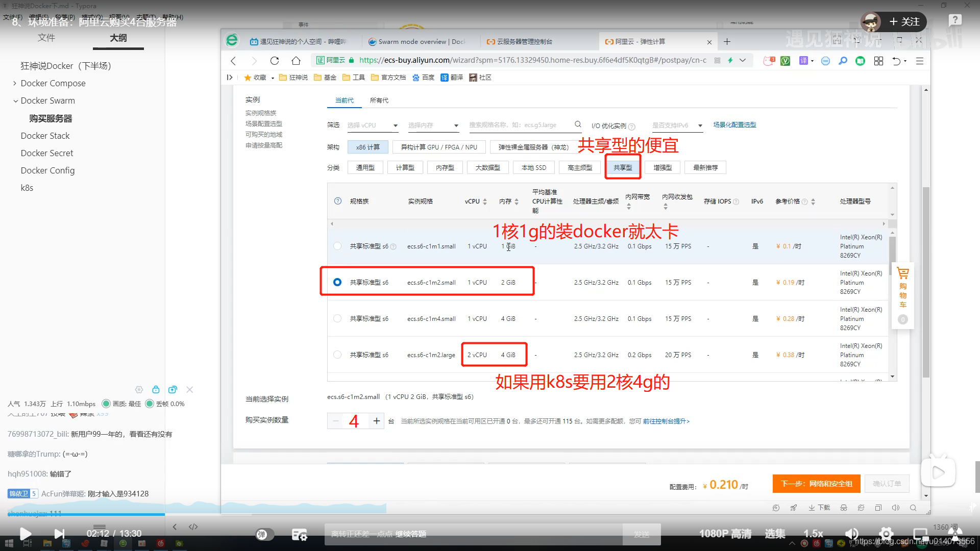Select 异构计算 GPU / FPGA / NPU
980x551 pixels.
point(439,147)
